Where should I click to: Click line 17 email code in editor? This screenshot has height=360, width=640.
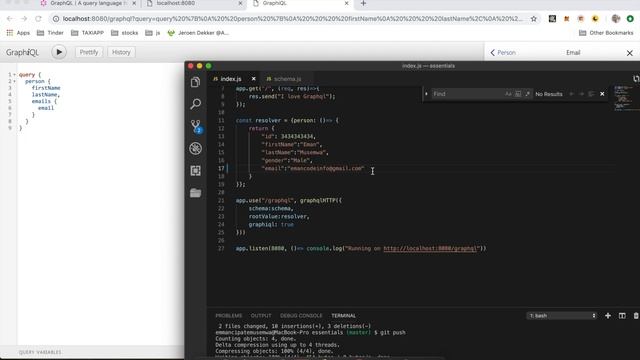[x=313, y=168]
